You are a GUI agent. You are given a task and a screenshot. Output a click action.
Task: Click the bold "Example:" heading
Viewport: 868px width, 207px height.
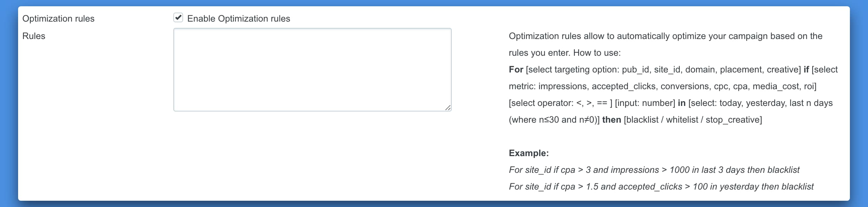pyautogui.click(x=528, y=153)
